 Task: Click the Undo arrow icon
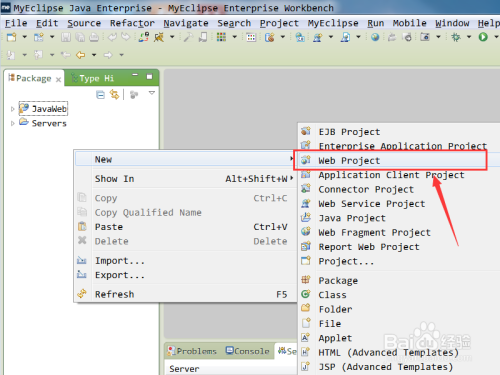coord(112,37)
